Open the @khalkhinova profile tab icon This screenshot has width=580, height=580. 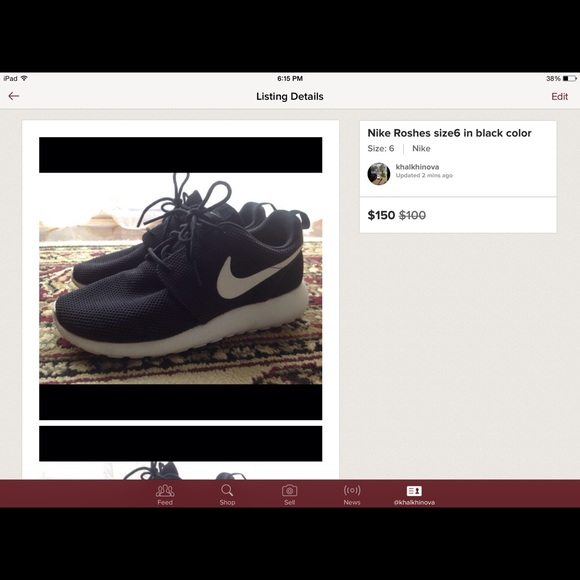[414, 491]
